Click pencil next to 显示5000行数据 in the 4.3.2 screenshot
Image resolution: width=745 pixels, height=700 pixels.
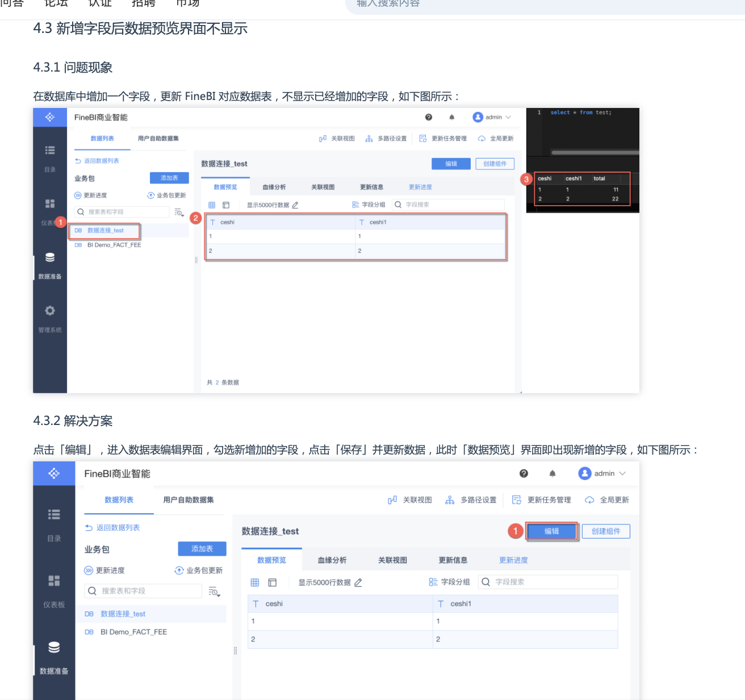pos(358,582)
